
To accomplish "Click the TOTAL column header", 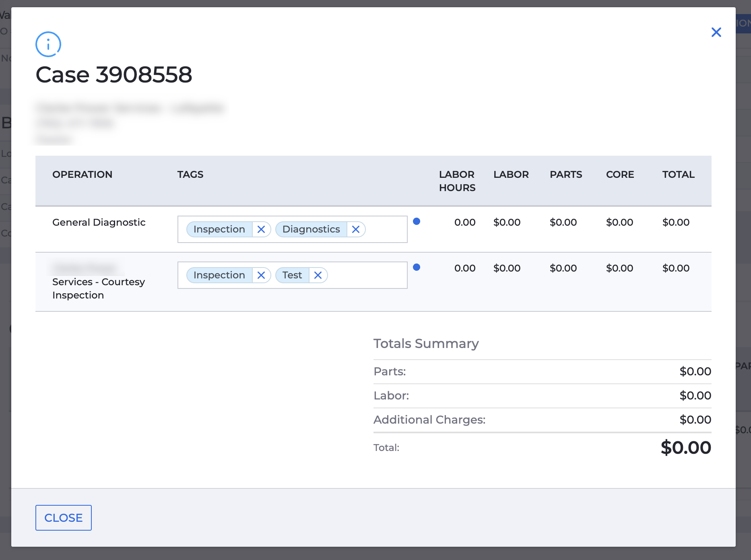I will coord(678,174).
